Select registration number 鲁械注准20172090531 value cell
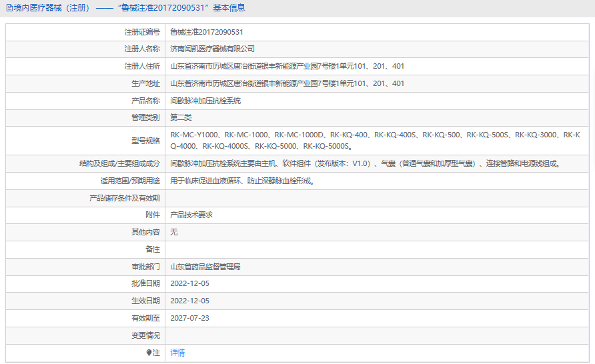595x364 pixels. coord(206,32)
